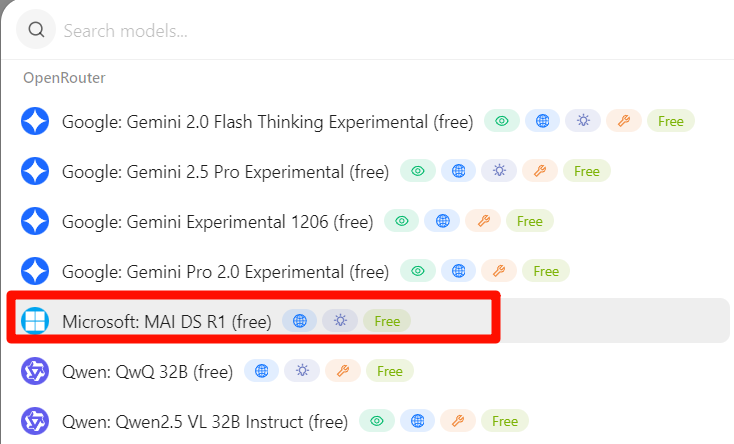Viewport: 734px width, 444px height.
Task: Click the Gemini logo beside Gemini Pro 2.0 Experimental
Action: pos(35,271)
